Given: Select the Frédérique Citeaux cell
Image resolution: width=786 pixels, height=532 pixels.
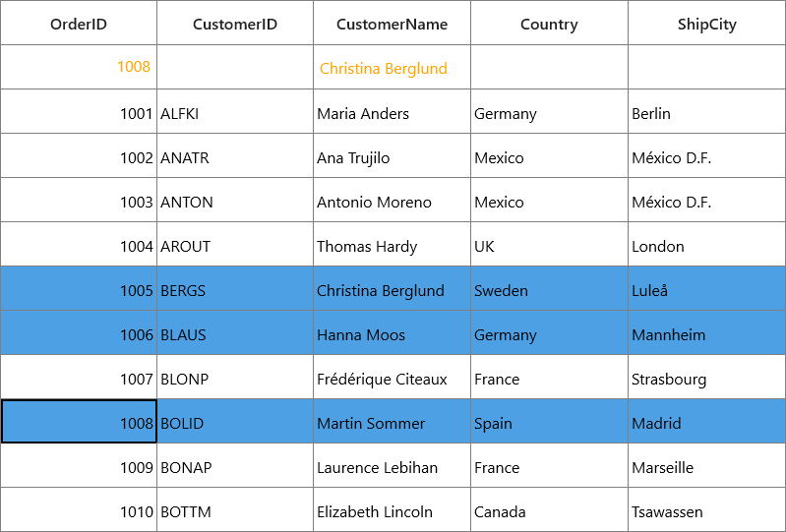Looking at the screenshot, I should [392, 377].
